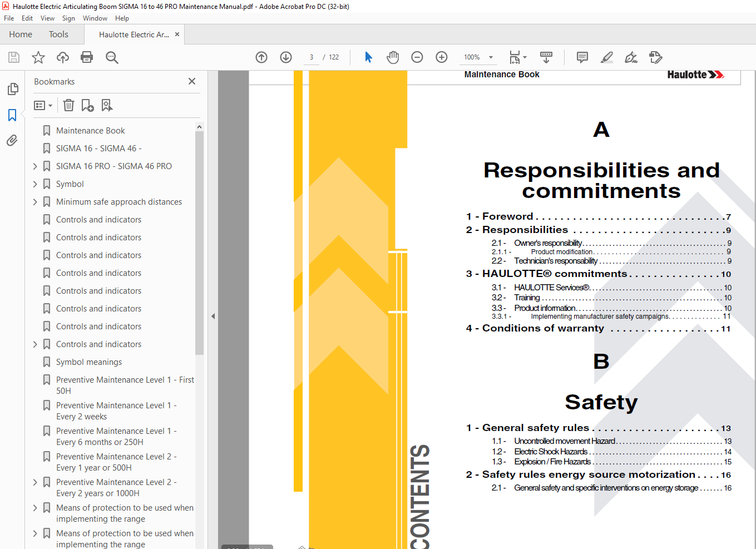Open the Window menu
The width and height of the screenshot is (756, 549).
pyautogui.click(x=95, y=18)
